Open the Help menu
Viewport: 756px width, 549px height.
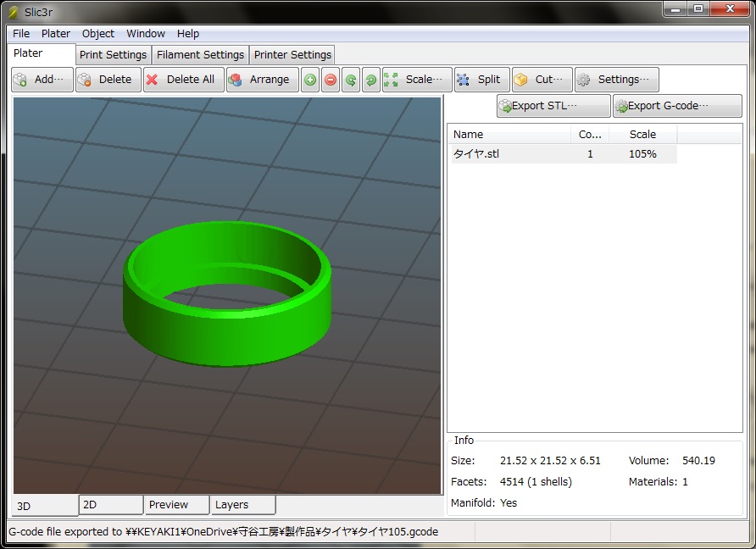tap(188, 34)
